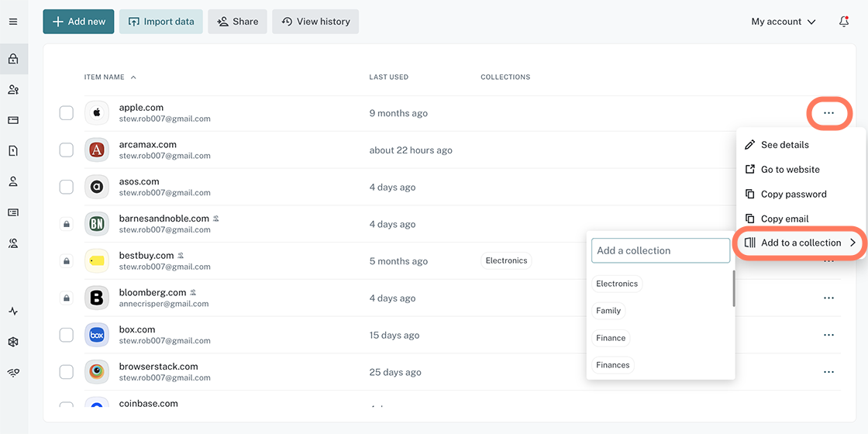868x434 pixels.
Task: Click the arcamax.com site logo
Action: 97,150
